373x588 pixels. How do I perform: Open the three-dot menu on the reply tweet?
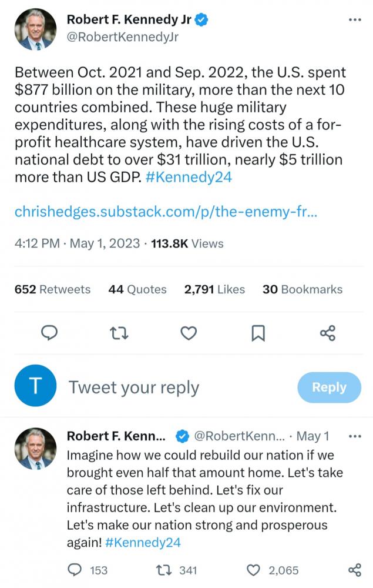[x=355, y=436]
